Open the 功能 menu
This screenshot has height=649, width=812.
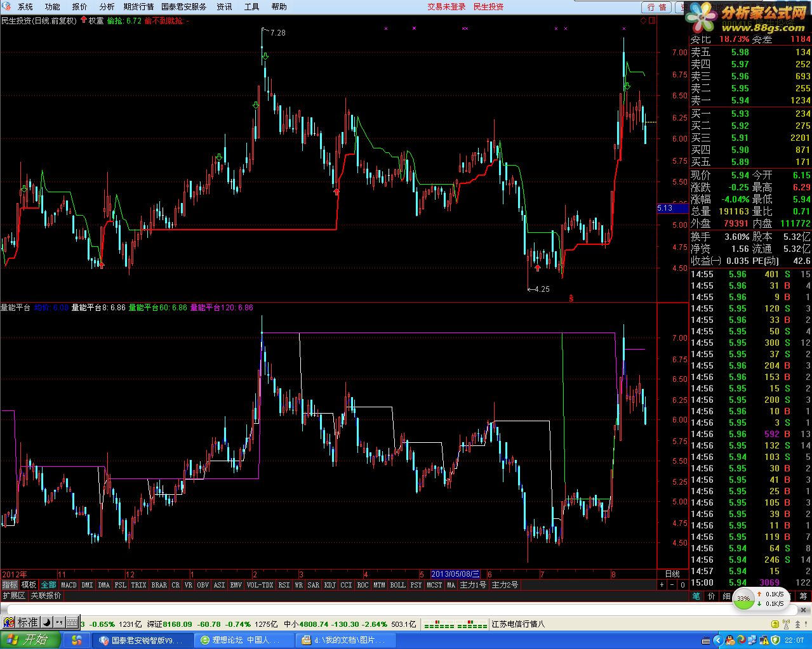point(52,6)
